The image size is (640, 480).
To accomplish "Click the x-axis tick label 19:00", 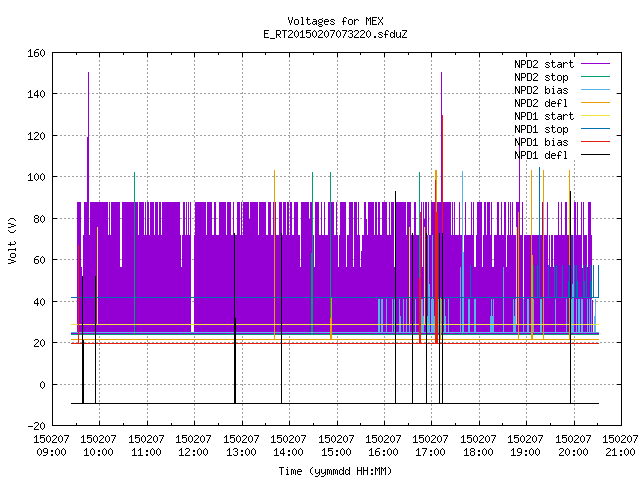I will (x=525, y=452).
